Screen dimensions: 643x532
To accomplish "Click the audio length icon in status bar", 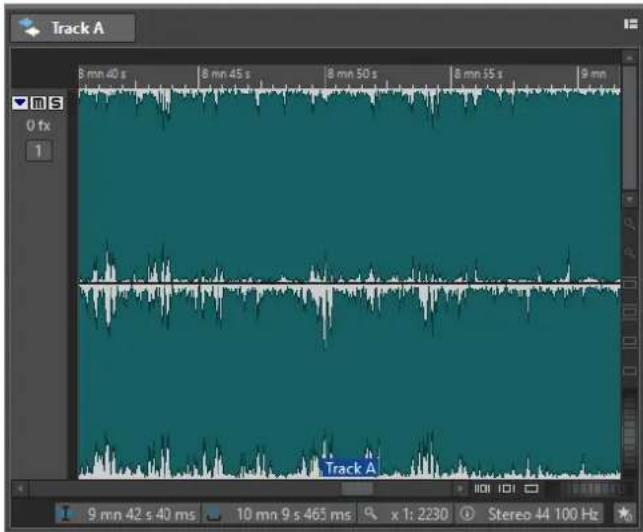I will [214, 514].
